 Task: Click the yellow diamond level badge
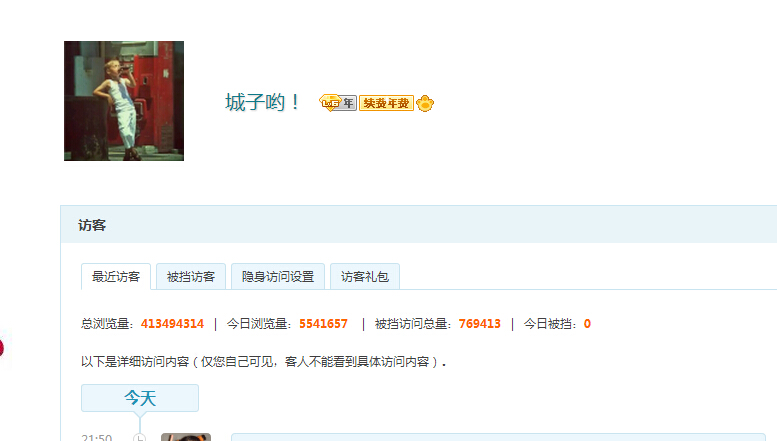click(x=330, y=103)
